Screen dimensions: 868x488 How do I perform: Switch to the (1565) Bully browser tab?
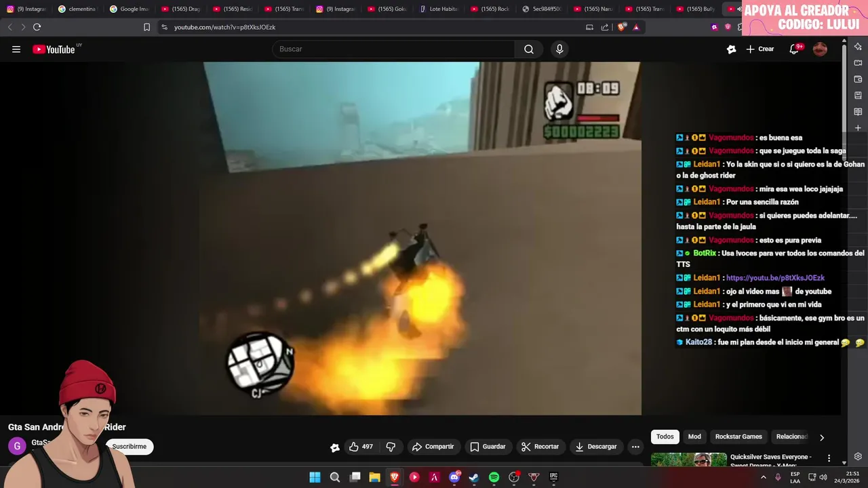pyautogui.click(x=696, y=9)
